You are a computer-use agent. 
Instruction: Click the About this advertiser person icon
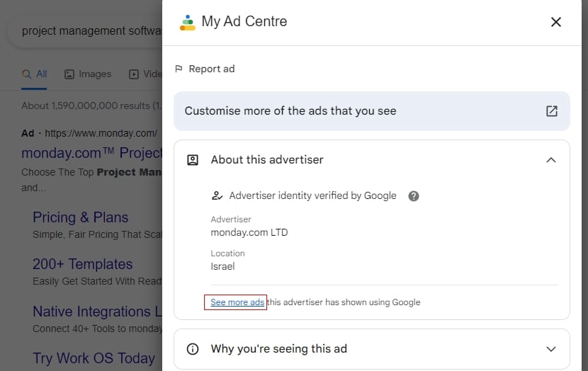(193, 160)
